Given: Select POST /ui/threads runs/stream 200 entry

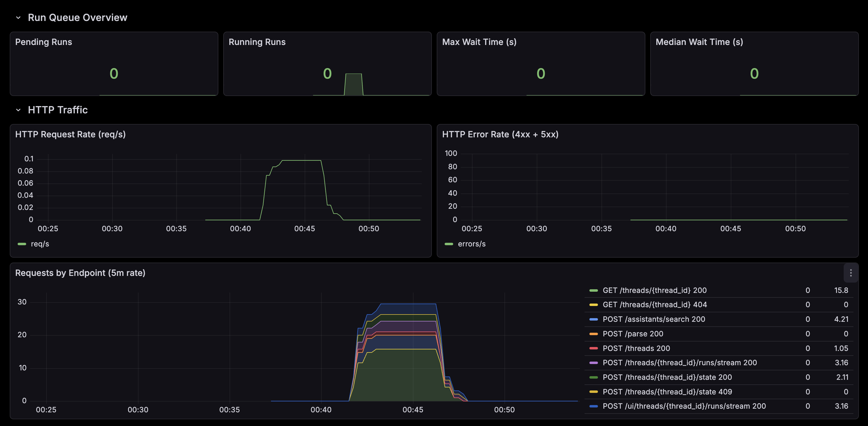Looking at the screenshot, I should pyautogui.click(x=684, y=406).
